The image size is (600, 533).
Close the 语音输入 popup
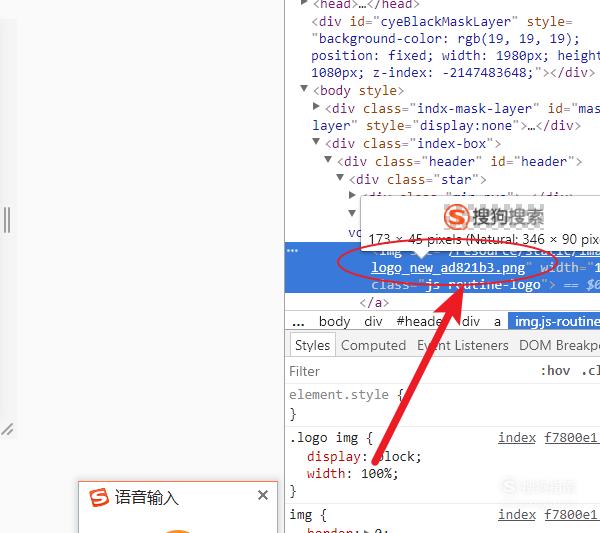263,495
